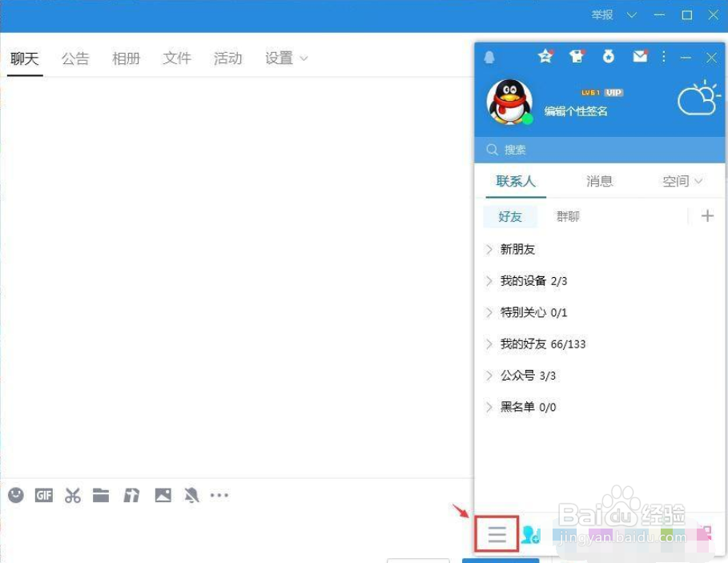Send a file using the folder icon

101,495
